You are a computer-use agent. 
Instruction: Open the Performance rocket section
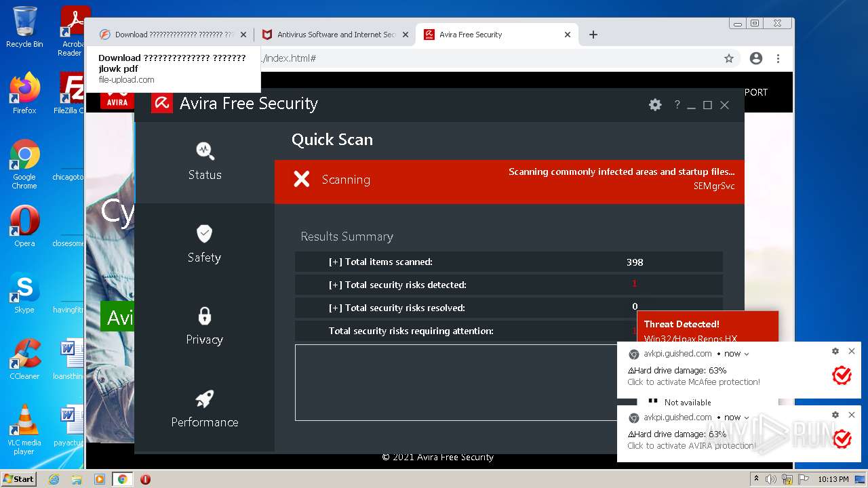[x=205, y=409]
